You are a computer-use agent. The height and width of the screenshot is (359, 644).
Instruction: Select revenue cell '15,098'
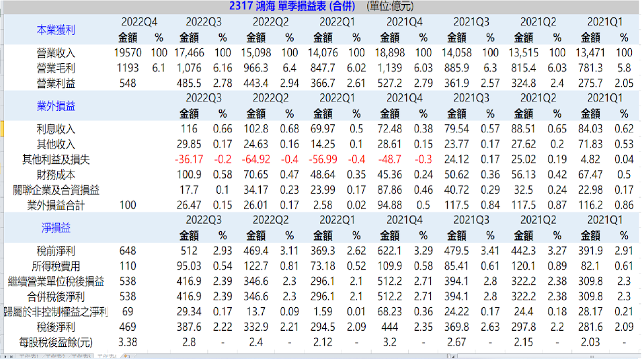tap(256, 53)
